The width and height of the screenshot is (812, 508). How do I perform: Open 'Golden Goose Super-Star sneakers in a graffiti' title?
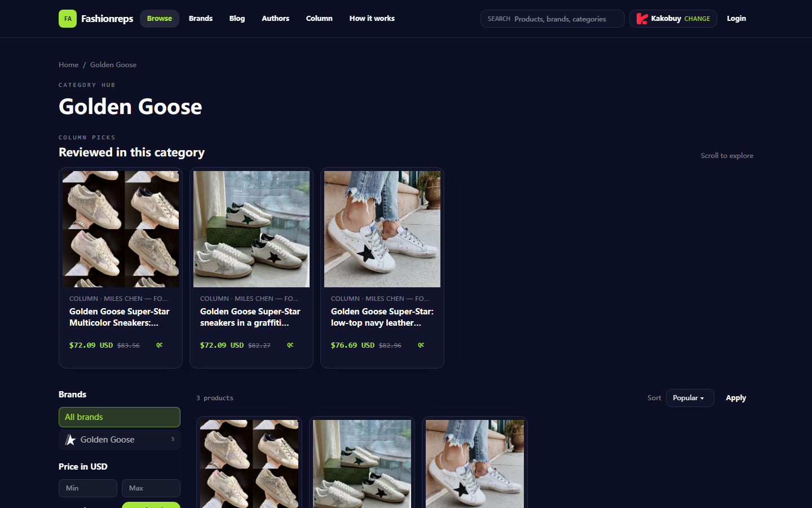click(x=250, y=317)
